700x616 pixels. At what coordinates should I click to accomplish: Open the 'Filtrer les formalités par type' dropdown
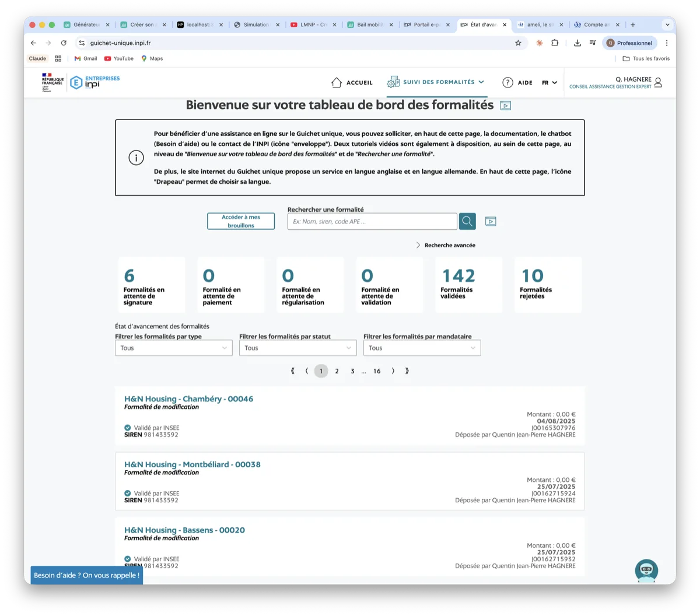coord(173,348)
